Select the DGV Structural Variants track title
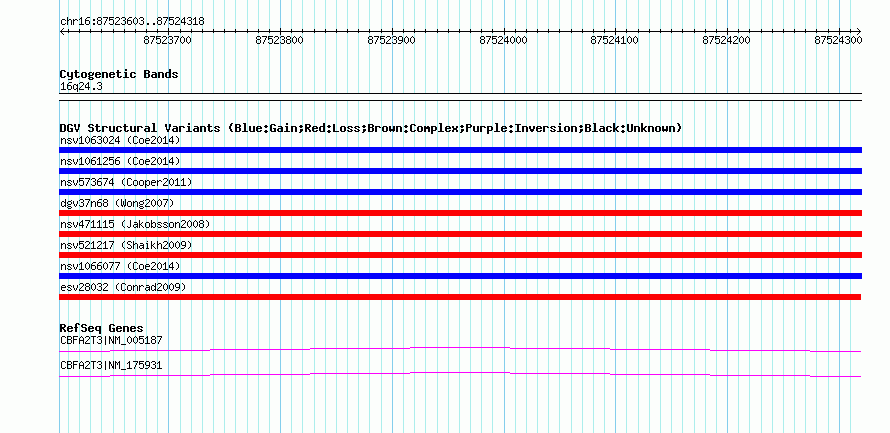Image resolution: width=890 pixels, height=433 pixels. point(371,128)
